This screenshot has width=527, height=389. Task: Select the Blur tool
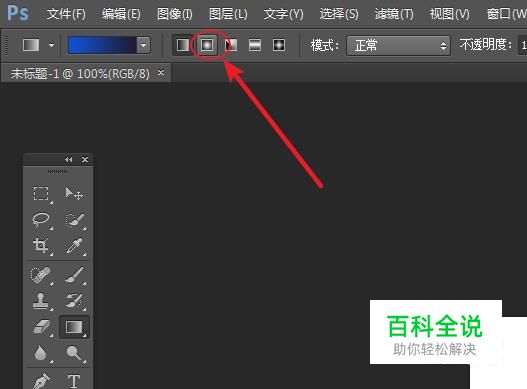tap(41, 353)
